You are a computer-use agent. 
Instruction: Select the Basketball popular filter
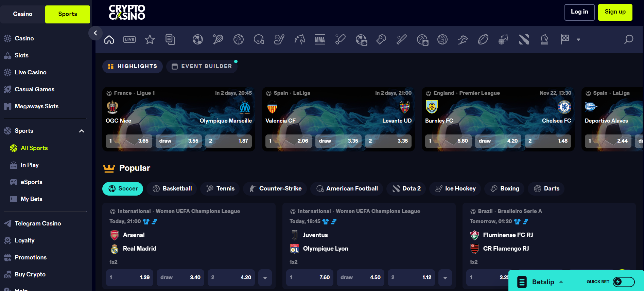(172, 188)
